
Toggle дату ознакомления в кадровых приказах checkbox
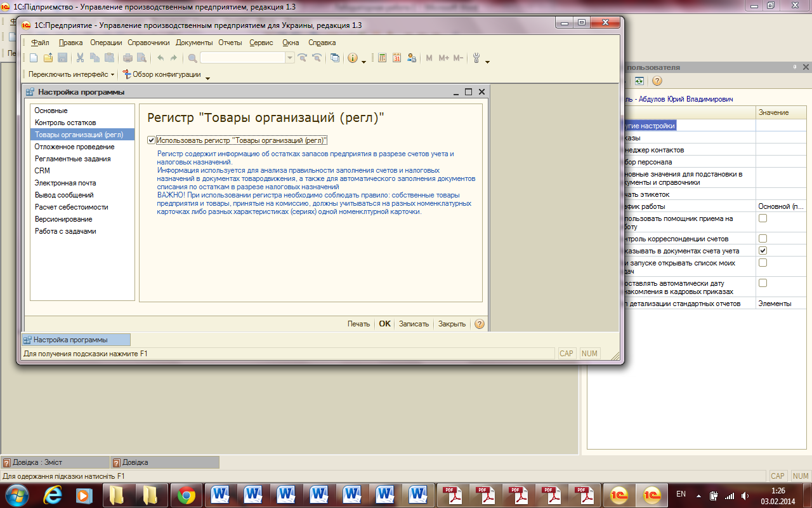(763, 283)
